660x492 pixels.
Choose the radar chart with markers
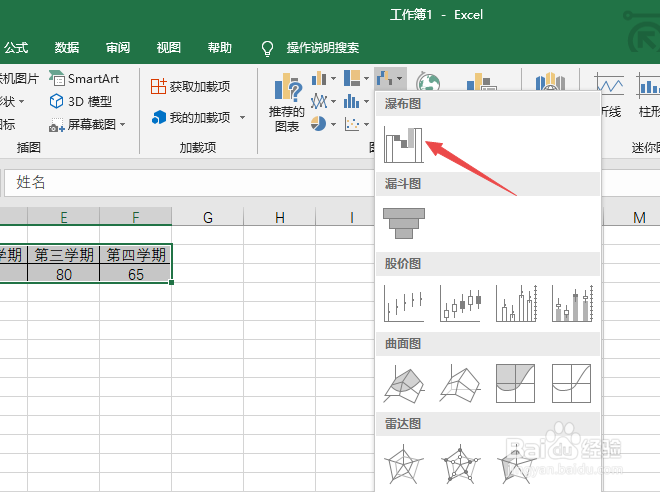click(460, 463)
